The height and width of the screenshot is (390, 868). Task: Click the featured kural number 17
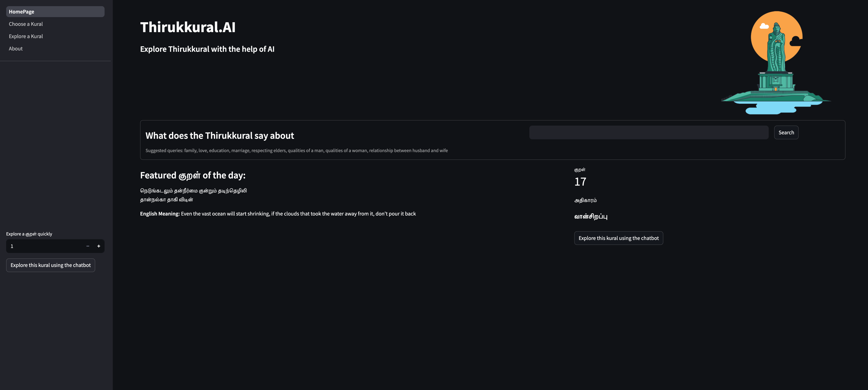(x=580, y=182)
